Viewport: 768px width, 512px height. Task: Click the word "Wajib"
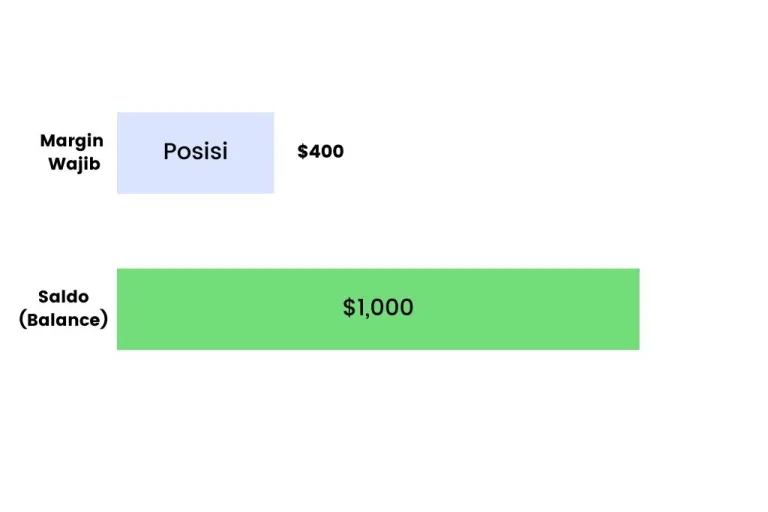pyautogui.click(x=74, y=164)
